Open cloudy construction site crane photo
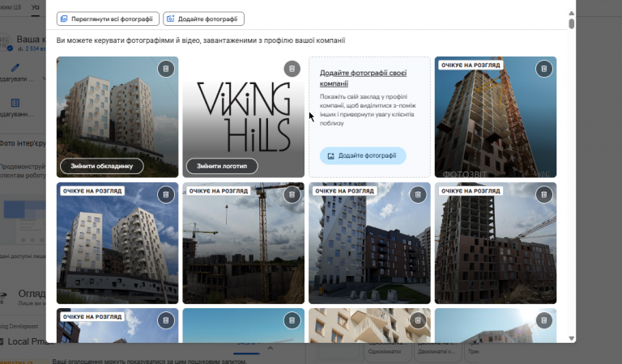622x364 pixels. (x=244, y=243)
